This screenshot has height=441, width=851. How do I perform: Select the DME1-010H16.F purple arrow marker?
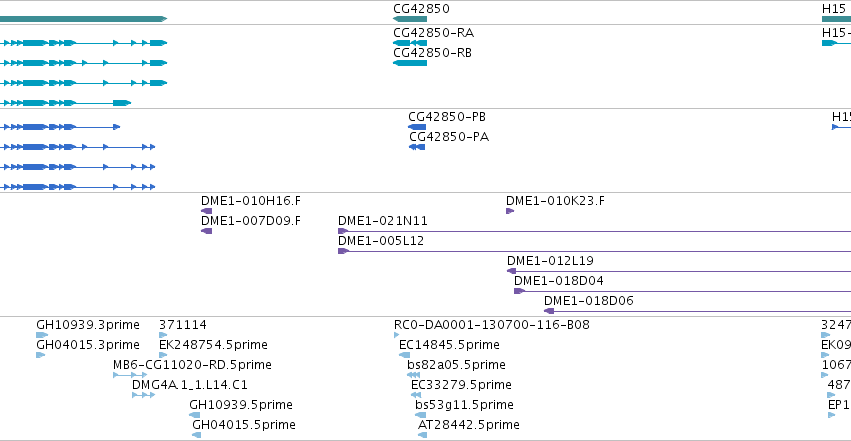click(206, 211)
